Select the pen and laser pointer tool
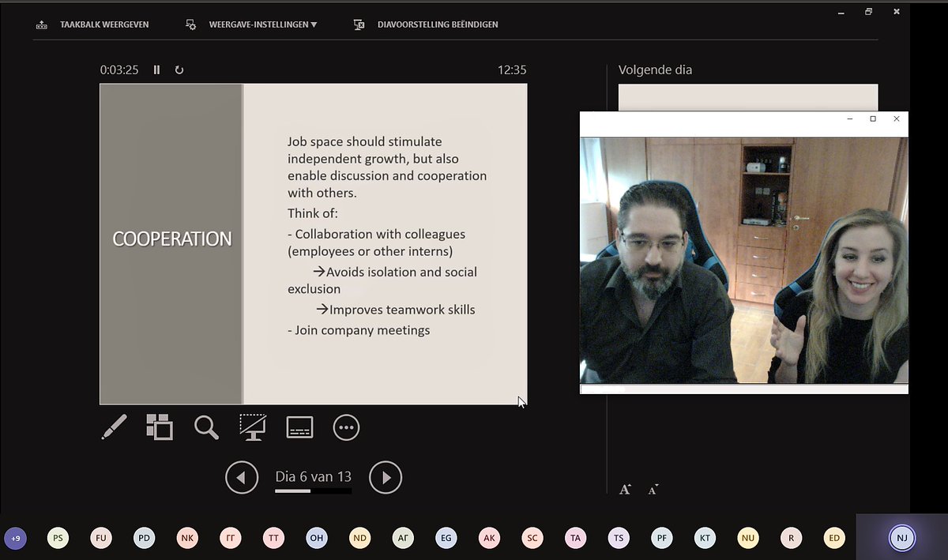This screenshot has height=560, width=948. tap(115, 427)
